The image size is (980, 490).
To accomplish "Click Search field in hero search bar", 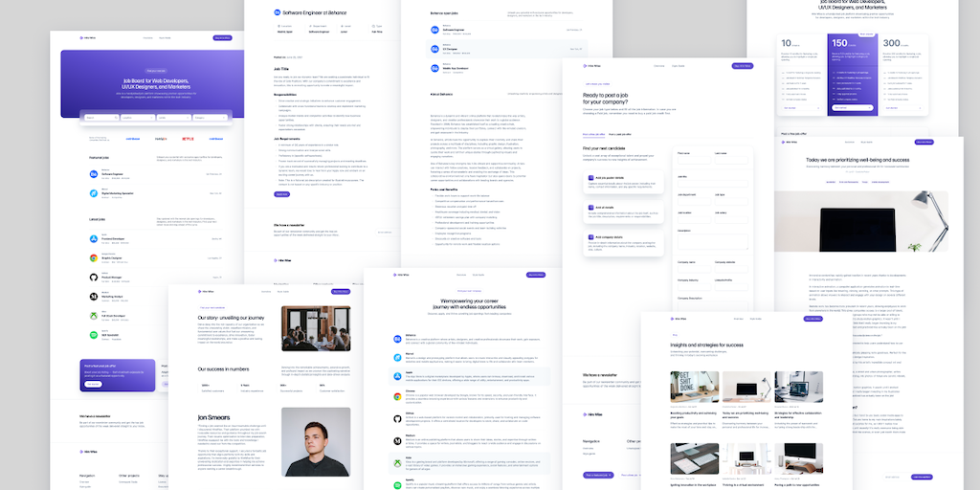I will 101,117.
